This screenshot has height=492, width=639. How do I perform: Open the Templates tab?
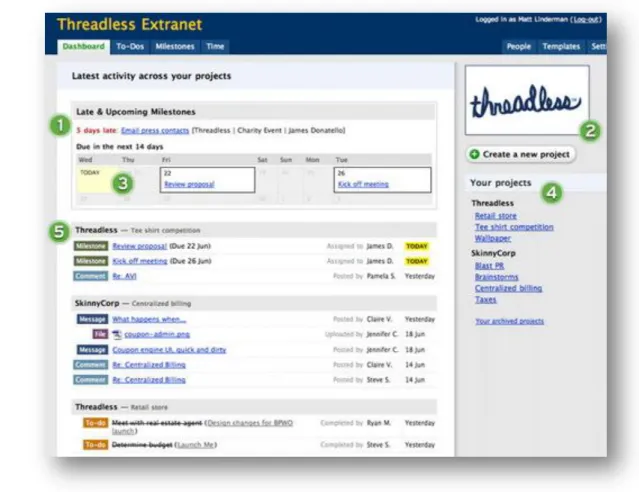[561, 46]
